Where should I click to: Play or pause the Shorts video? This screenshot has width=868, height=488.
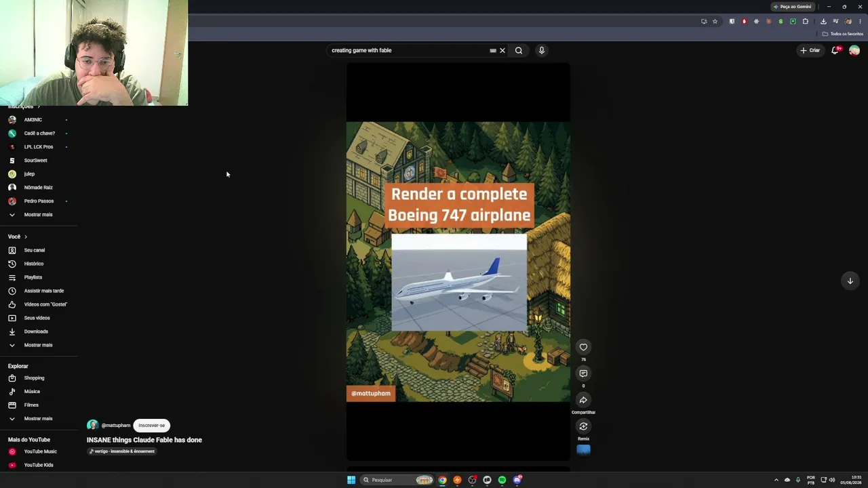pos(458,262)
